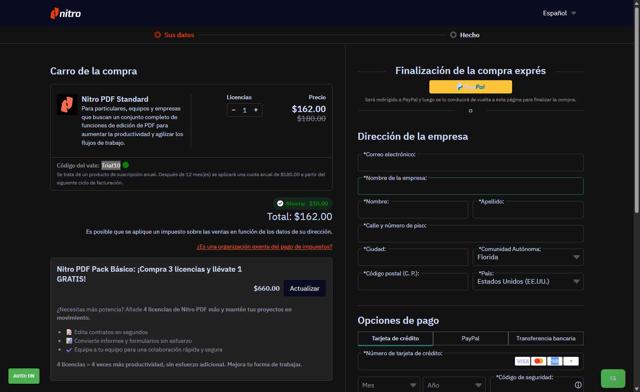Open the tax-exempt organization link
640x392 pixels.
tap(264, 247)
